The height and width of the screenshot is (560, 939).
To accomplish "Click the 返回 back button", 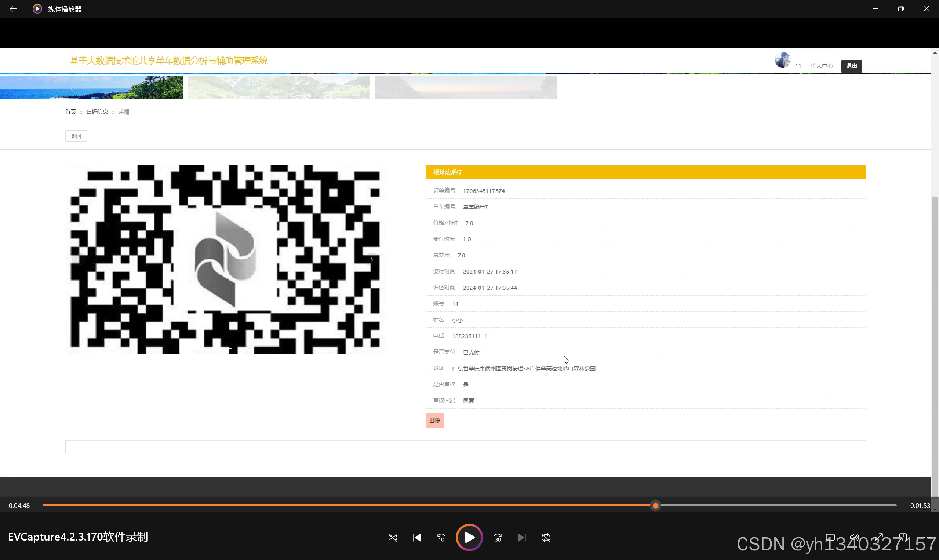I will [x=76, y=136].
